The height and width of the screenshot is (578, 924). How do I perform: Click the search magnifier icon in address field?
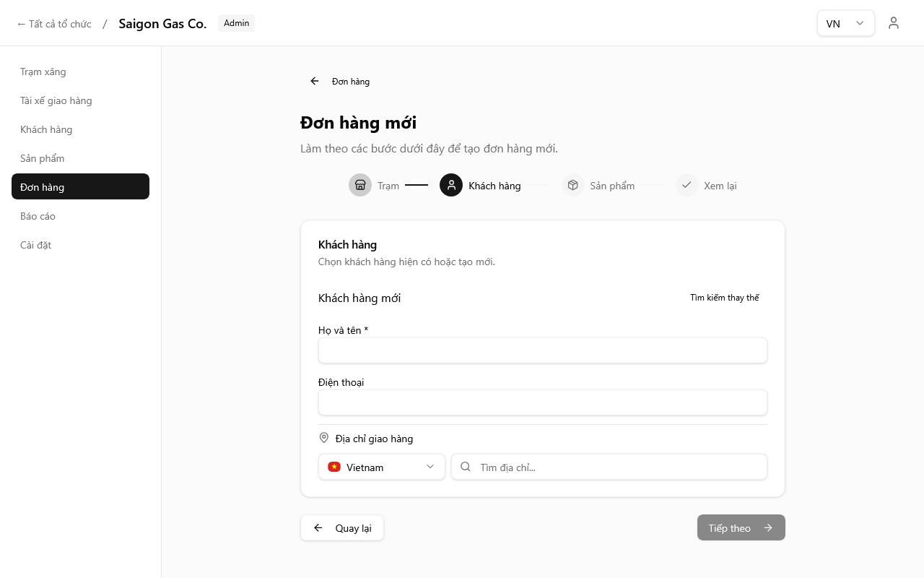[x=466, y=467]
